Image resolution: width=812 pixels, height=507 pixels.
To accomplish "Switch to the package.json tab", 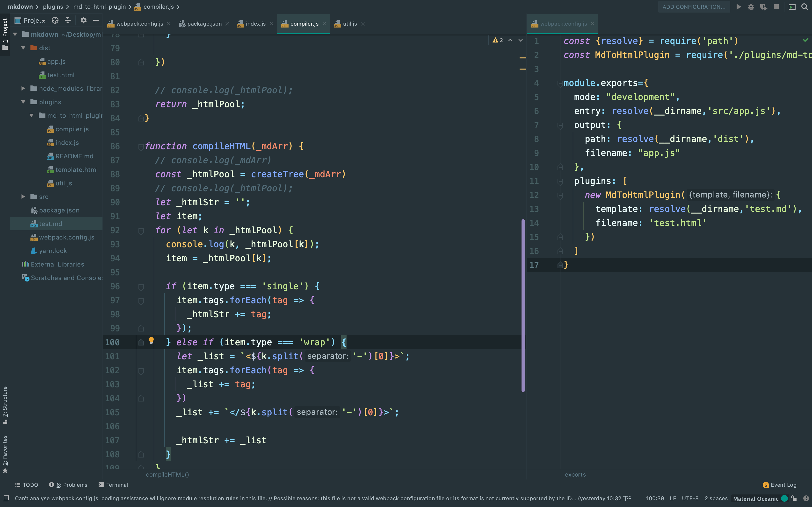I will coord(204,24).
